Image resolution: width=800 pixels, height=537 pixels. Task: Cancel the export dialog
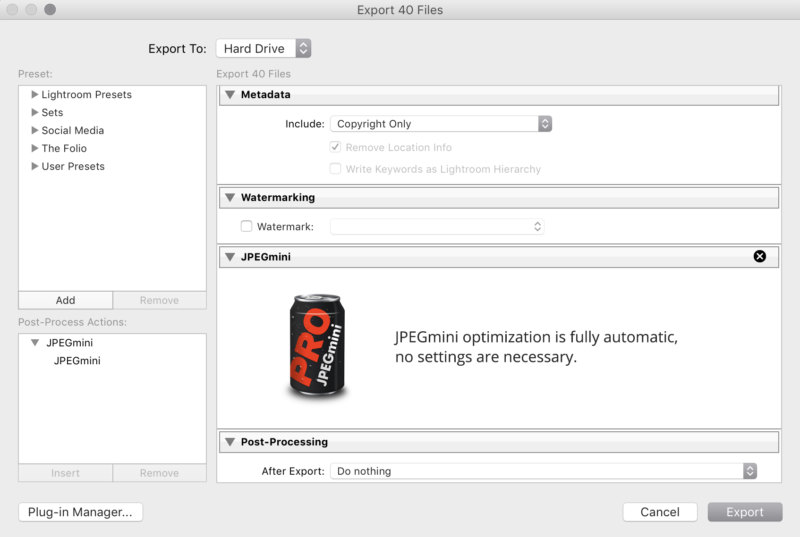(x=660, y=512)
